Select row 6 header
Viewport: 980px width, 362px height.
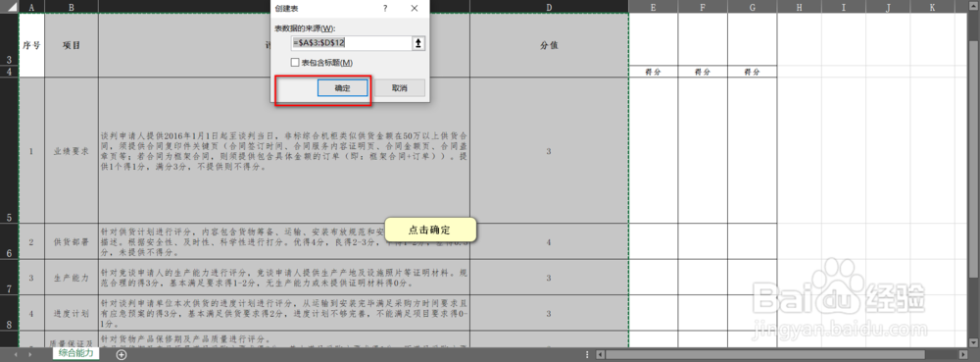[x=9, y=241]
